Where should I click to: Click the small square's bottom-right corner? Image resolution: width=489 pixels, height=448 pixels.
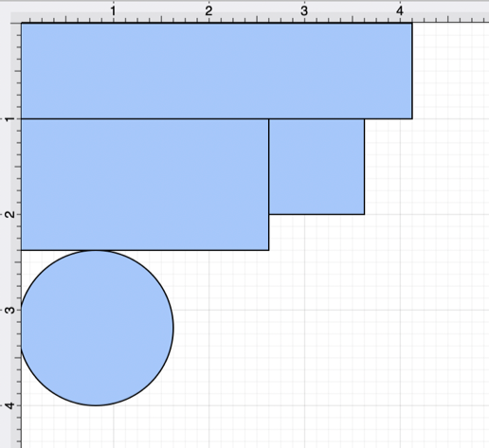[364, 214]
